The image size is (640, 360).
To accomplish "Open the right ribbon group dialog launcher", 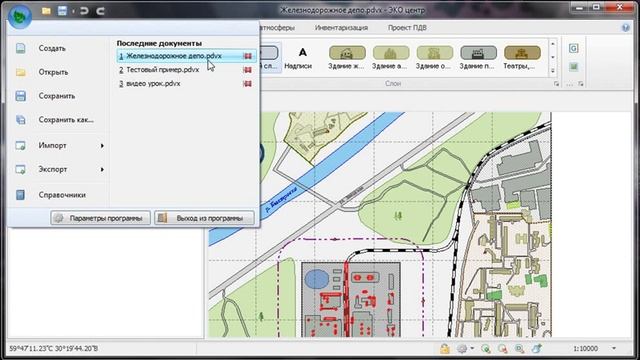I will [x=580, y=84].
